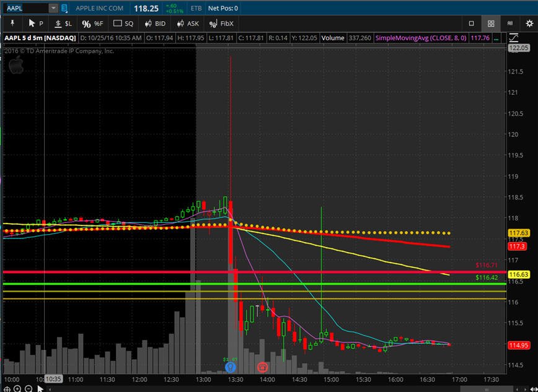Click the AAPL 5 d 5m [NASDAQ] label
This screenshot has width=538, height=392.
(40, 38)
